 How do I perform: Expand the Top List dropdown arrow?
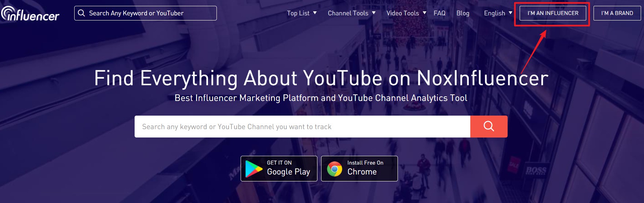(315, 13)
